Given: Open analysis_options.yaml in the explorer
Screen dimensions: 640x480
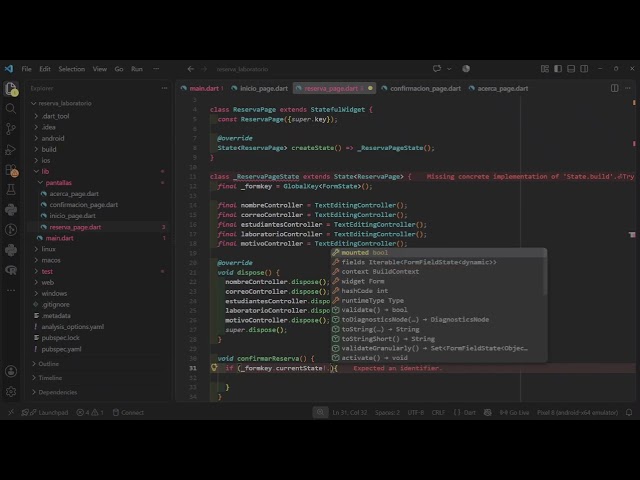Looking at the screenshot, I should coord(73,327).
